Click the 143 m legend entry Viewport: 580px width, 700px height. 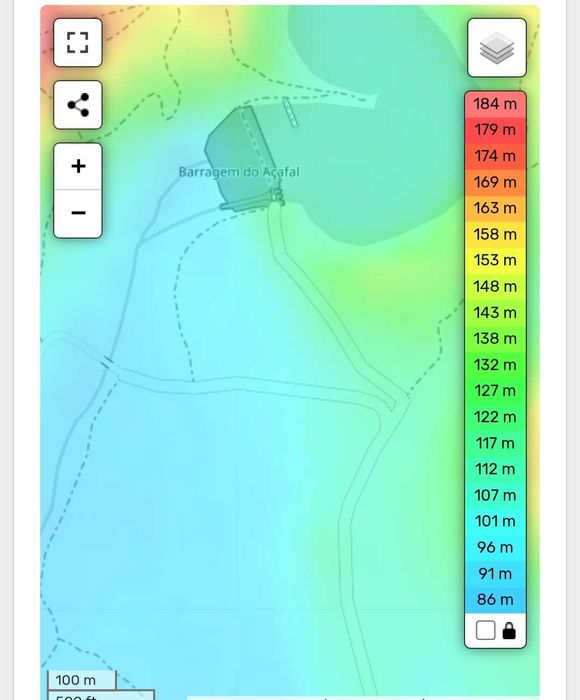[495, 312]
